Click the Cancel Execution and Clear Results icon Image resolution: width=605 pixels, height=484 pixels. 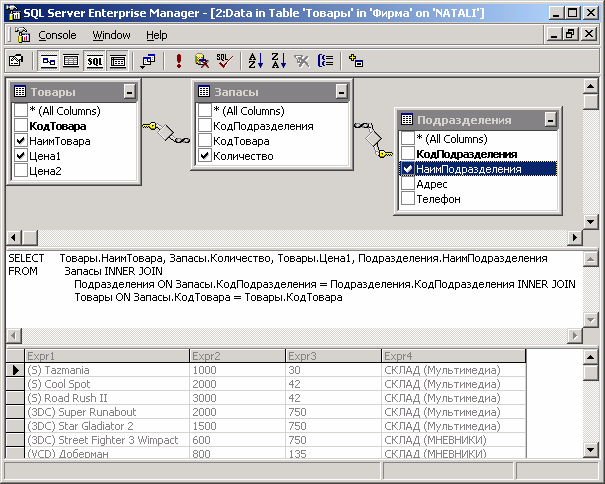point(202,61)
